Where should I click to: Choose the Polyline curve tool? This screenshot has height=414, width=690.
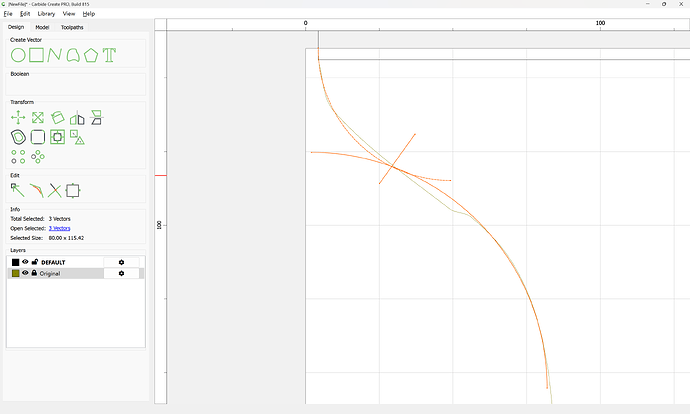click(x=54, y=55)
